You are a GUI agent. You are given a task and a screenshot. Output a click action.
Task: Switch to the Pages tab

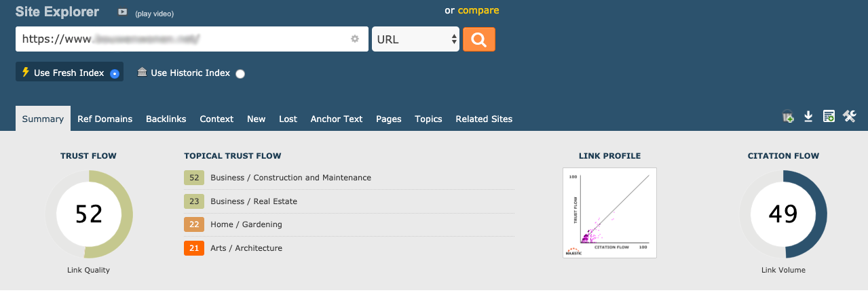(x=389, y=119)
